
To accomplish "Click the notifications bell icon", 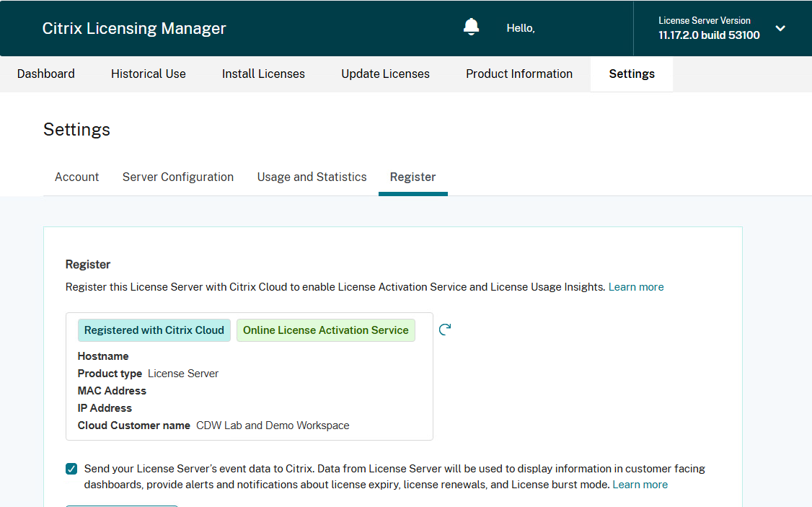I will pyautogui.click(x=471, y=27).
